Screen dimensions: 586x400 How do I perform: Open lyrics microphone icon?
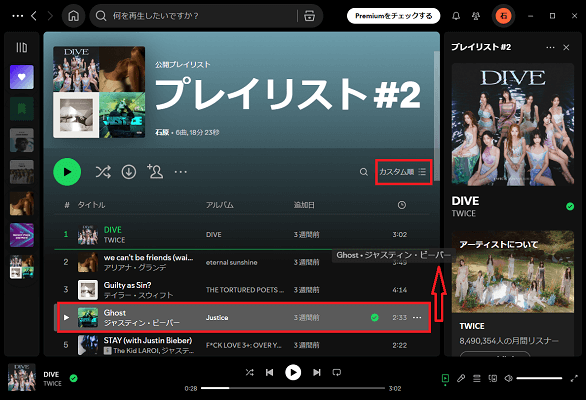(461, 378)
